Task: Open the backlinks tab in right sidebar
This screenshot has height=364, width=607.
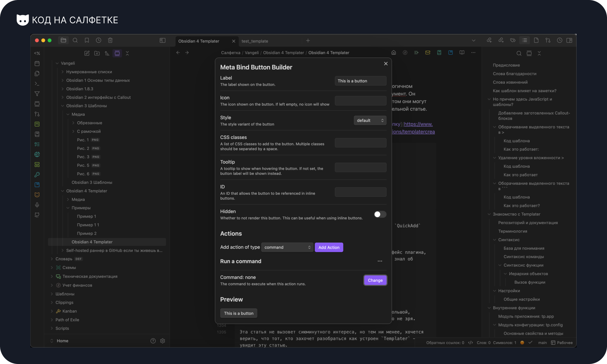Action: pyautogui.click(x=489, y=40)
